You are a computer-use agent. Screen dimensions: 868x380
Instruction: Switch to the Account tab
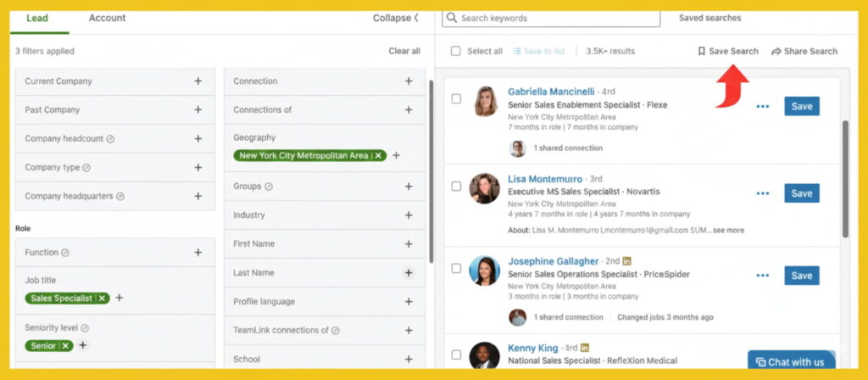(x=107, y=18)
